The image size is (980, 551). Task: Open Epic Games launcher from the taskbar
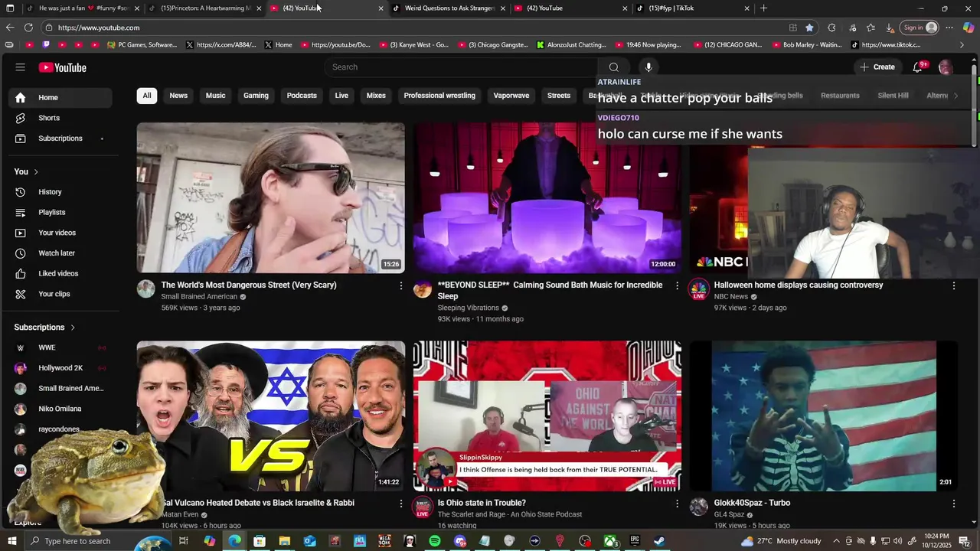635,541
